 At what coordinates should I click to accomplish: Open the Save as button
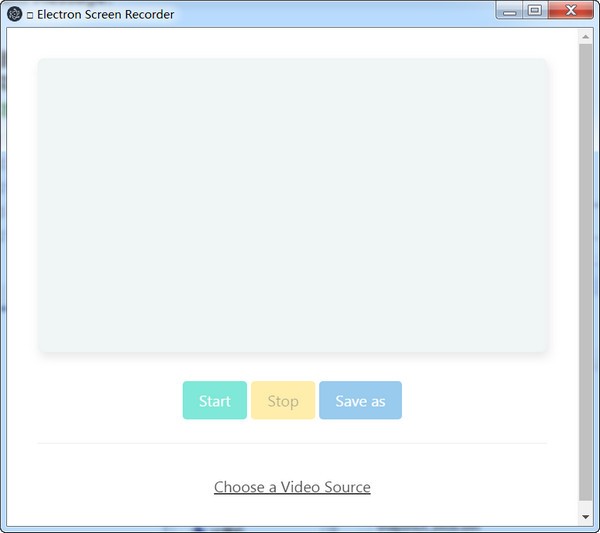pos(360,400)
